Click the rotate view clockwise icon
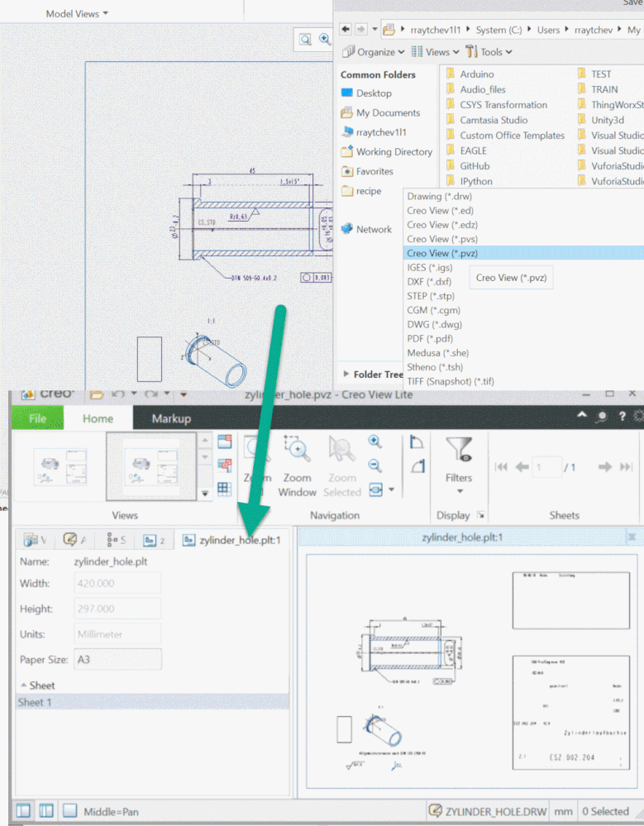 coord(417,442)
